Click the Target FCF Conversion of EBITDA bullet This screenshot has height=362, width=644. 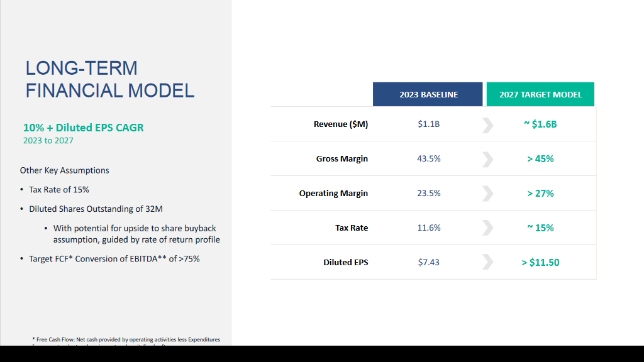pyautogui.click(x=114, y=258)
